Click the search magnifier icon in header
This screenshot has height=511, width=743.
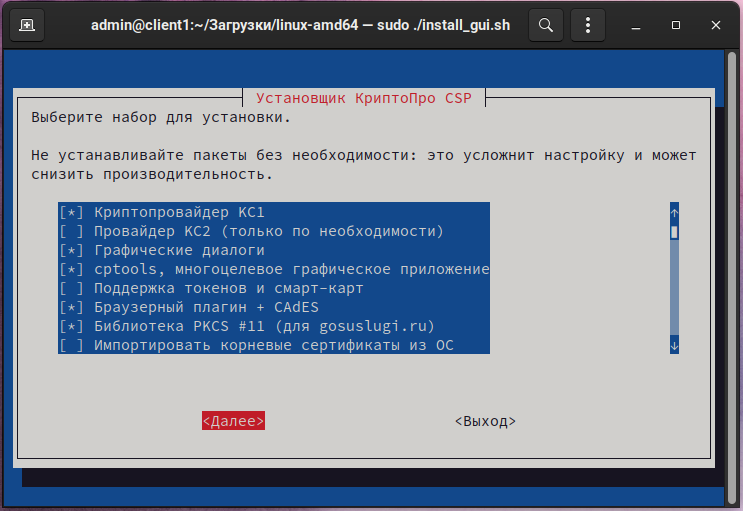tap(546, 25)
